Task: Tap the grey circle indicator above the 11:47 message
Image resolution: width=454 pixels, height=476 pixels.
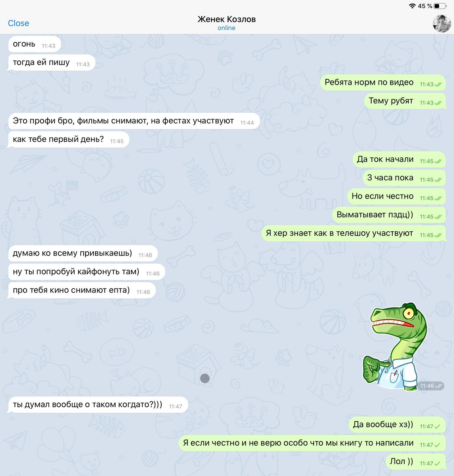Action: point(205,378)
